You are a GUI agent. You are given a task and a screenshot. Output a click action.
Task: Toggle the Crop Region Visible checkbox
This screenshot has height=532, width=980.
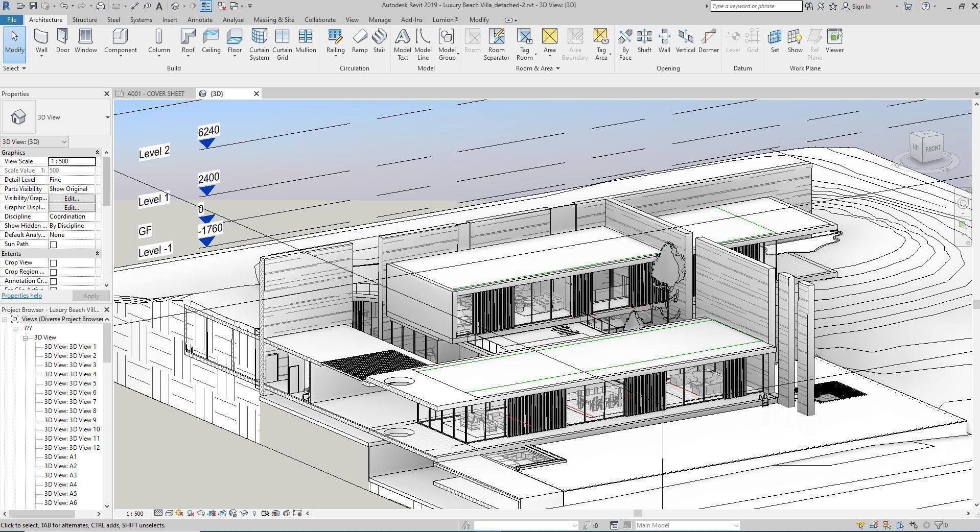coord(53,272)
